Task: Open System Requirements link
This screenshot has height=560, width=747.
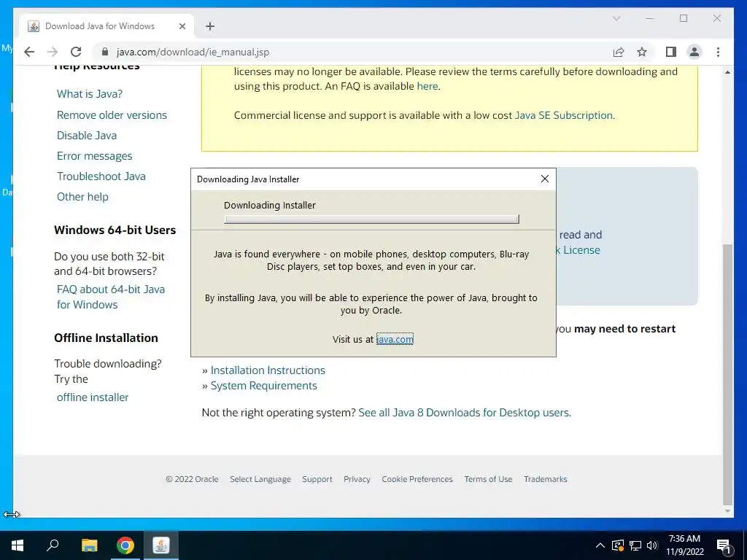Action: pos(263,385)
